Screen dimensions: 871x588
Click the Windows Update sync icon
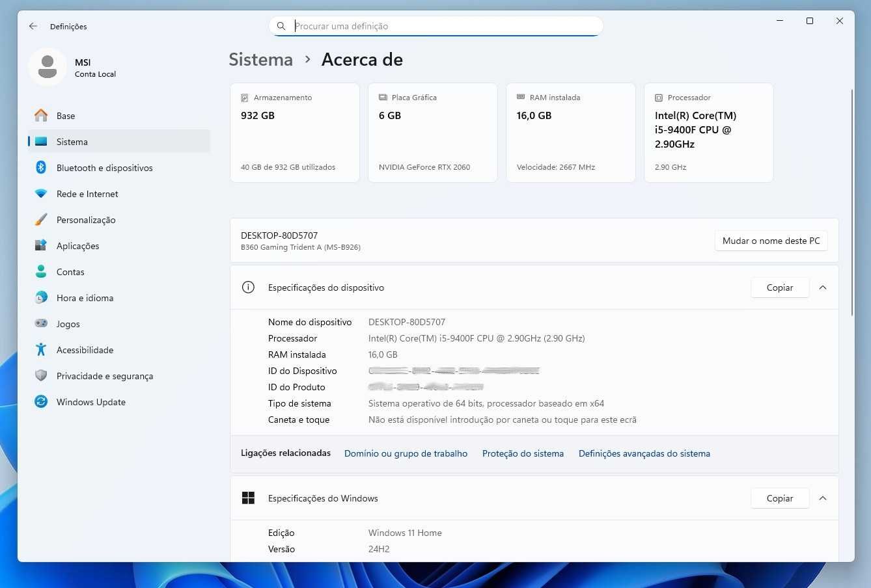tap(41, 402)
